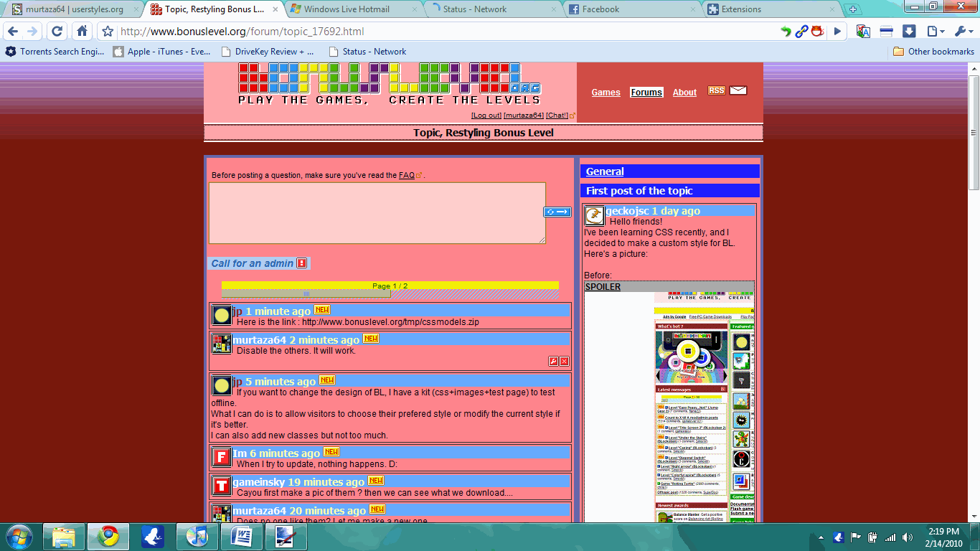Open the Torrents Search Engine bookmark

(x=55, y=52)
